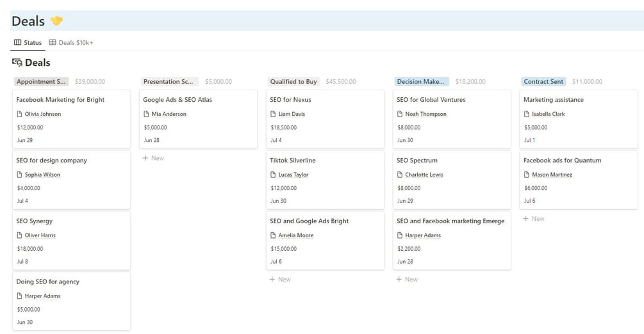Screen dimensions: 644x334
Task: Click the page icon beside Mia Anderson
Action: 146,115
